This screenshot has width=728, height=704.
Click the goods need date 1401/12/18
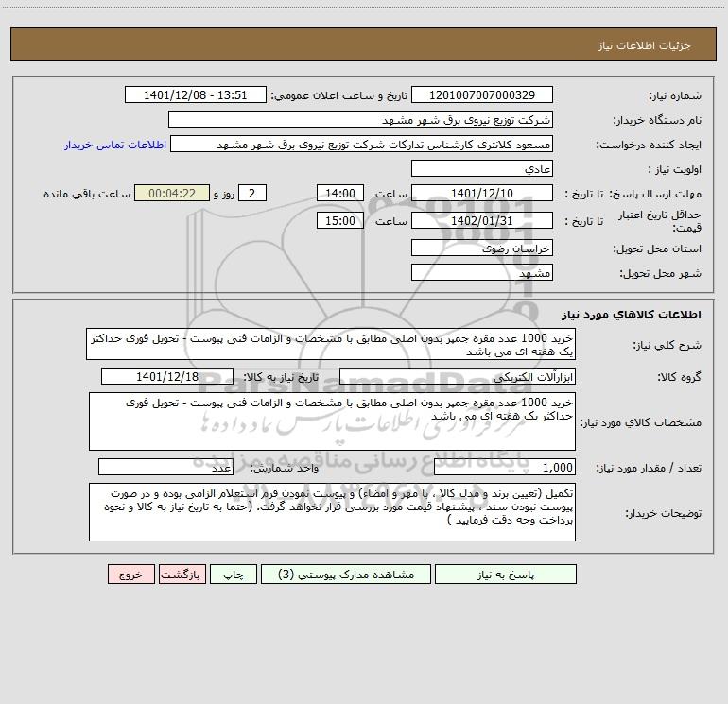167,376
